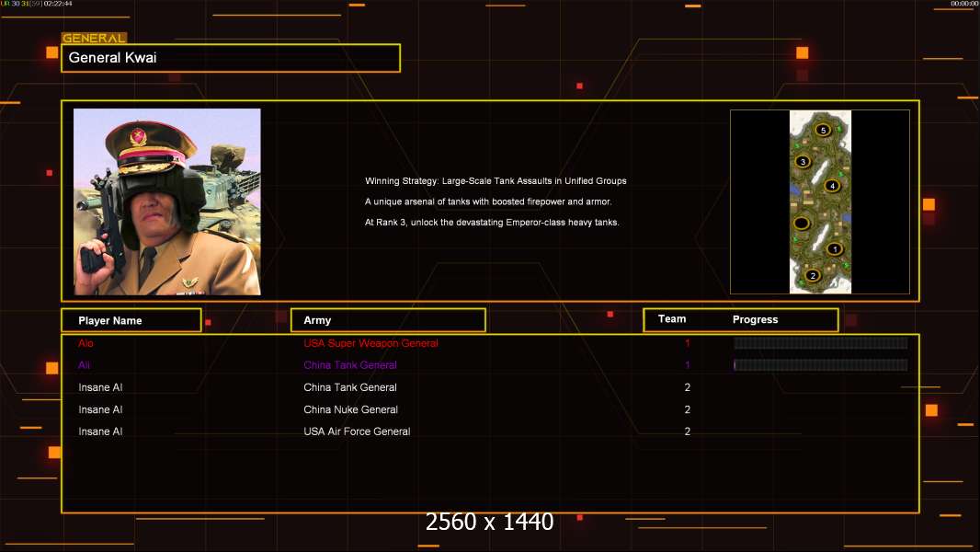Click start position marker 3 on minimap
Viewport: 980px width, 552px height.
[x=803, y=161]
